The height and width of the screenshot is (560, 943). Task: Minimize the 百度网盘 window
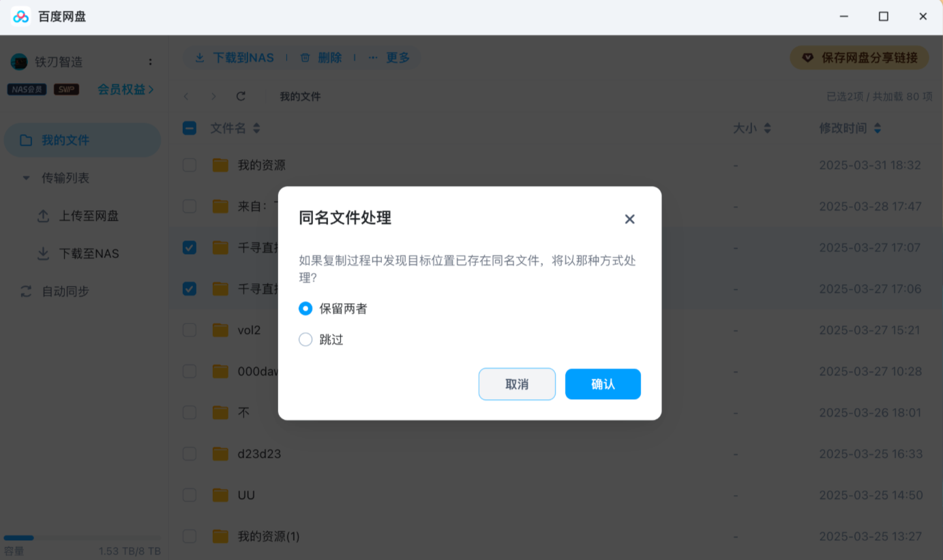pyautogui.click(x=844, y=17)
